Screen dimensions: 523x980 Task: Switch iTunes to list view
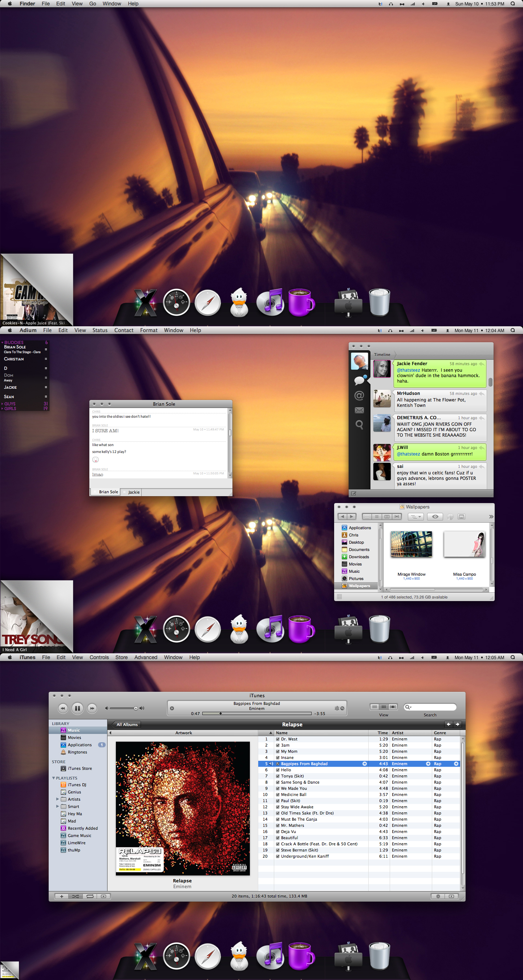point(374,707)
